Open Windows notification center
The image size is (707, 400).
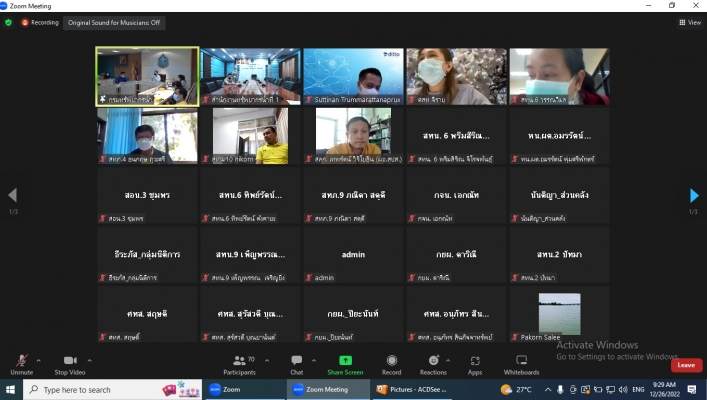(692, 390)
